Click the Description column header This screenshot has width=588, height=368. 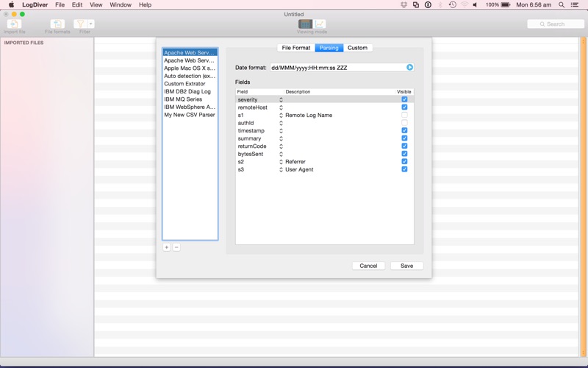coord(298,91)
